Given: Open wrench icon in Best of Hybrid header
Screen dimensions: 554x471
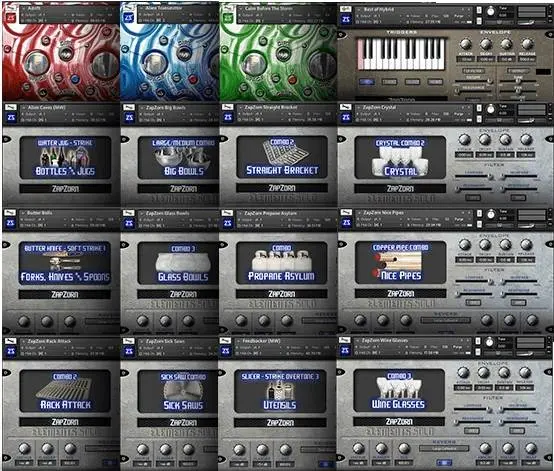Looking at the screenshot, I should pos(346,10).
